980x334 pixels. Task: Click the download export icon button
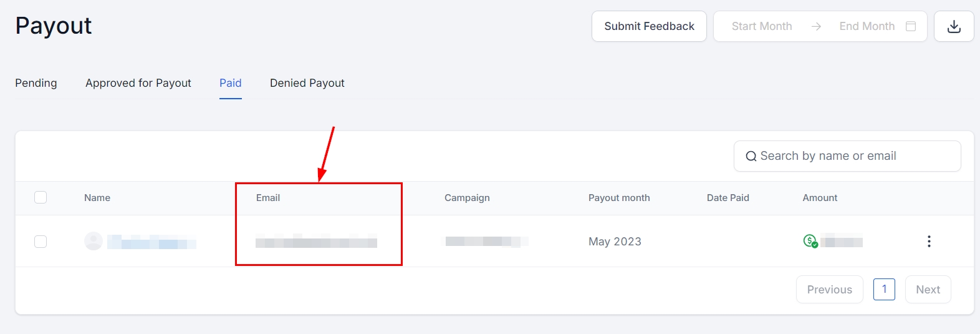click(x=954, y=26)
